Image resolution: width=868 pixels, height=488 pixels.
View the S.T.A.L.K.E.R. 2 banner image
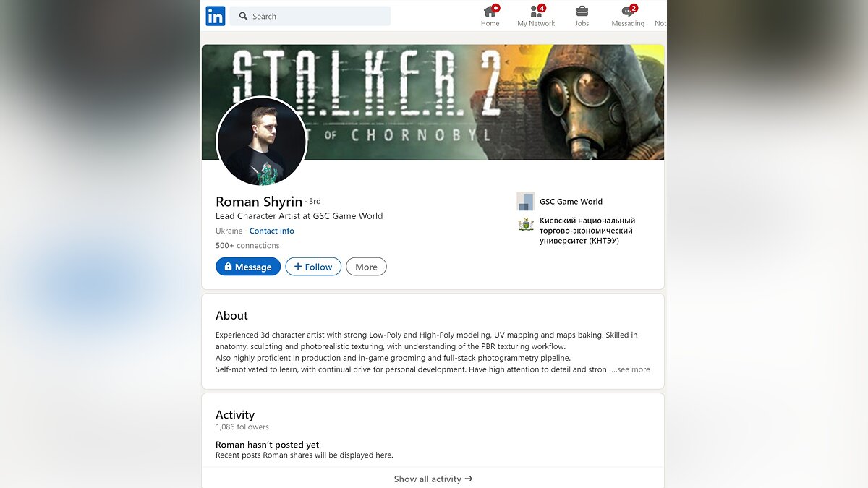pyautogui.click(x=433, y=102)
